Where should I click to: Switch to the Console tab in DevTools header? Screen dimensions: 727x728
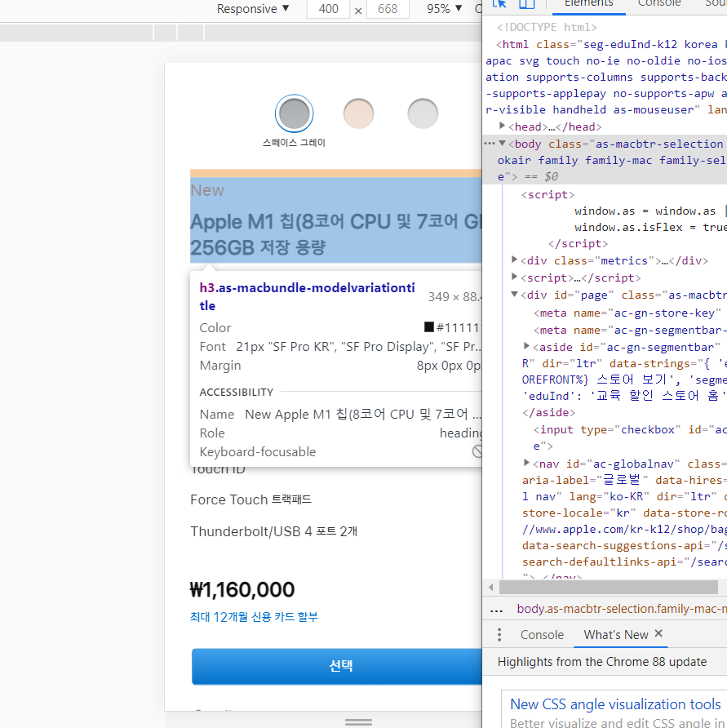pyautogui.click(x=659, y=4)
